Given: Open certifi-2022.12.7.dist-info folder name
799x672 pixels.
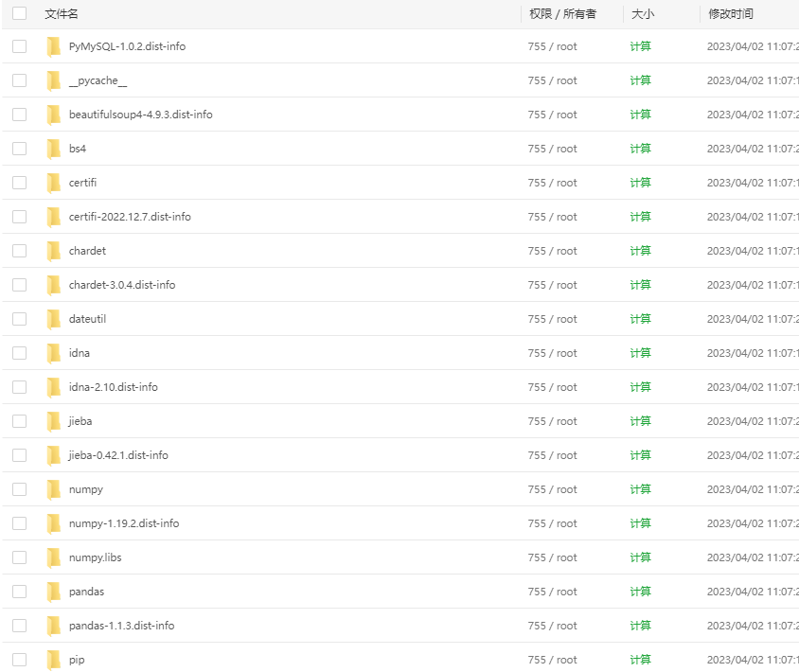Looking at the screenshot, I should [130, 217].
